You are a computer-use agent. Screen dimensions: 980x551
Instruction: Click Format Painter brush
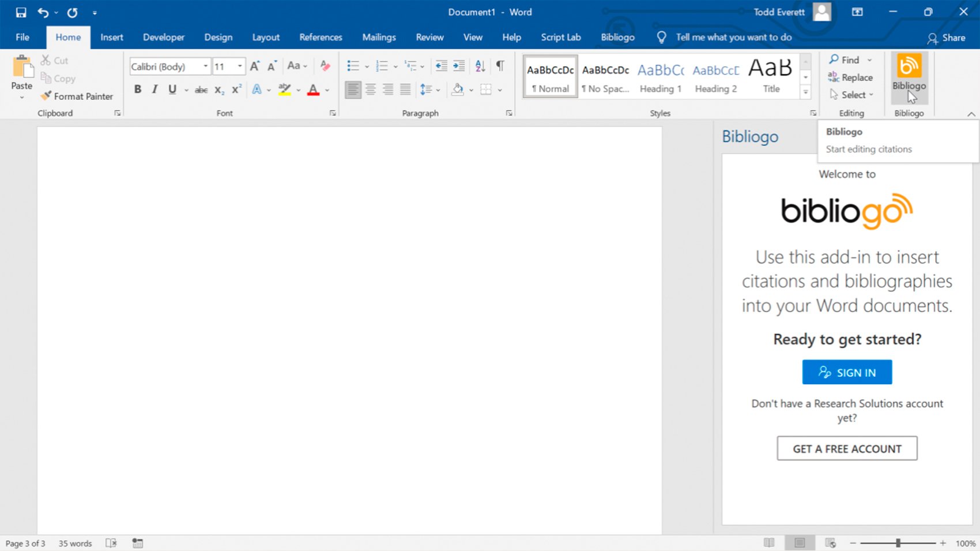(x=77, y=96)
